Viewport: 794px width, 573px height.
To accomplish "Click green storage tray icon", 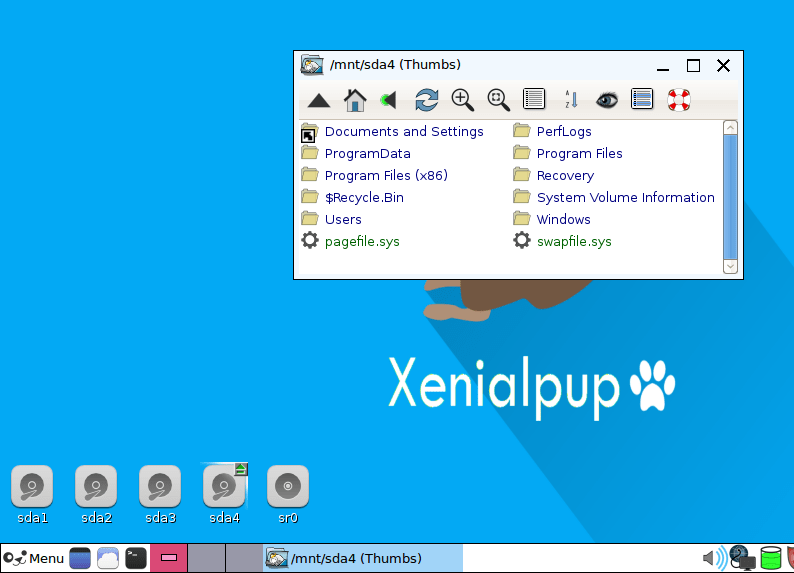I will coord(771,558).
